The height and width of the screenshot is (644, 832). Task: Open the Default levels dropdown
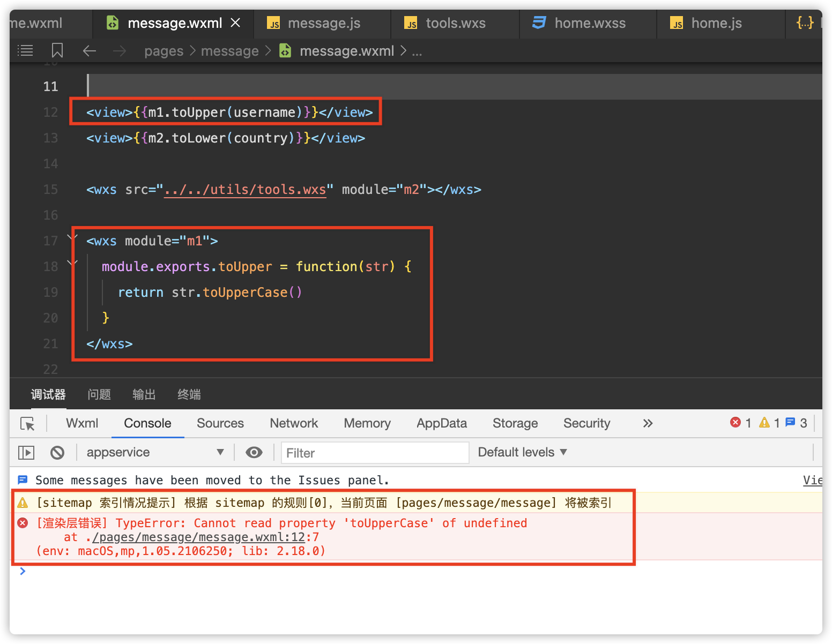(x=522, y=452)
